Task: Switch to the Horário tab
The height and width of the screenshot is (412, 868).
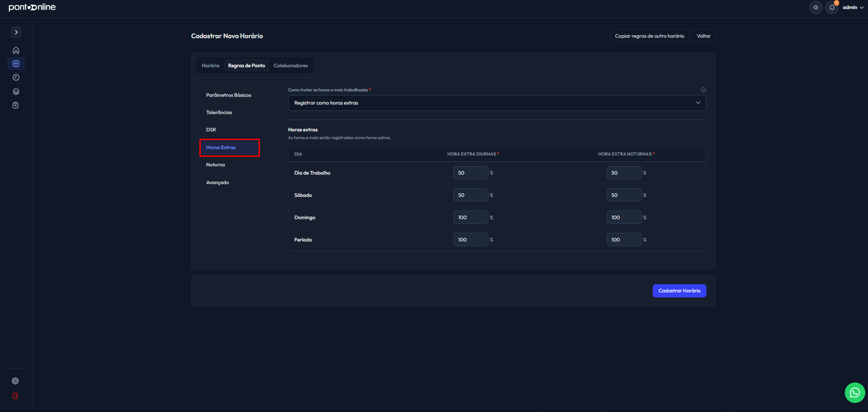Action: point(210,66)
